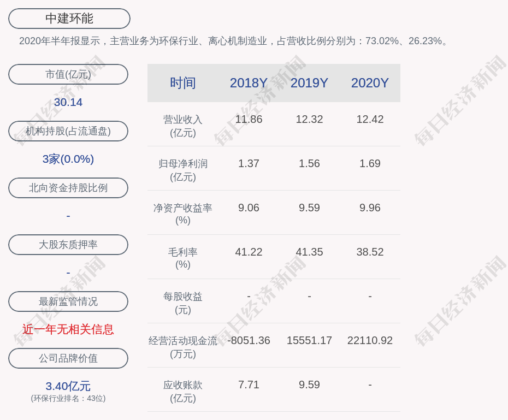Select 2020 revenue value 12.42
Image resolution: width=508 pixels, height=420 pixels.
370,120
